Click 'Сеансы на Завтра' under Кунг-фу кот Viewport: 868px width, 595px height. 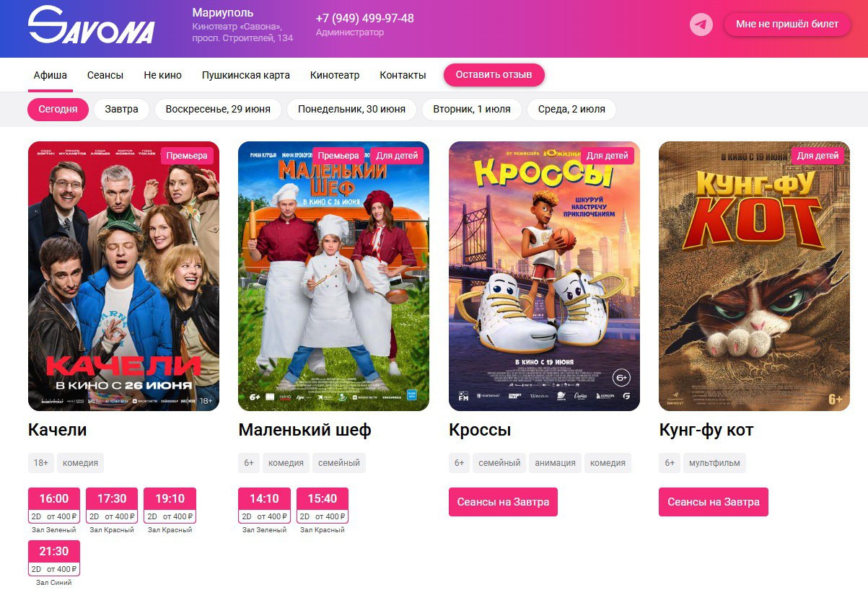click(714, 502)
